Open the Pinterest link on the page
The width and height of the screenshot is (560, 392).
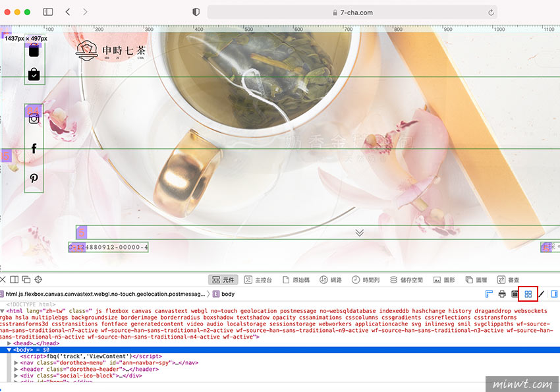[x=34, y=178]
